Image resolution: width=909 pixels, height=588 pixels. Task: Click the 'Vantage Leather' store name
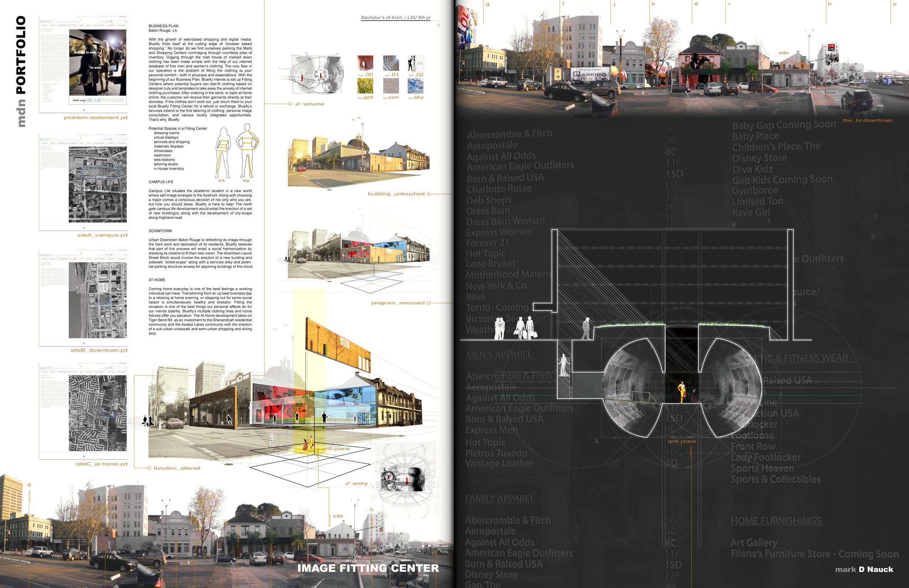point(499,464)
